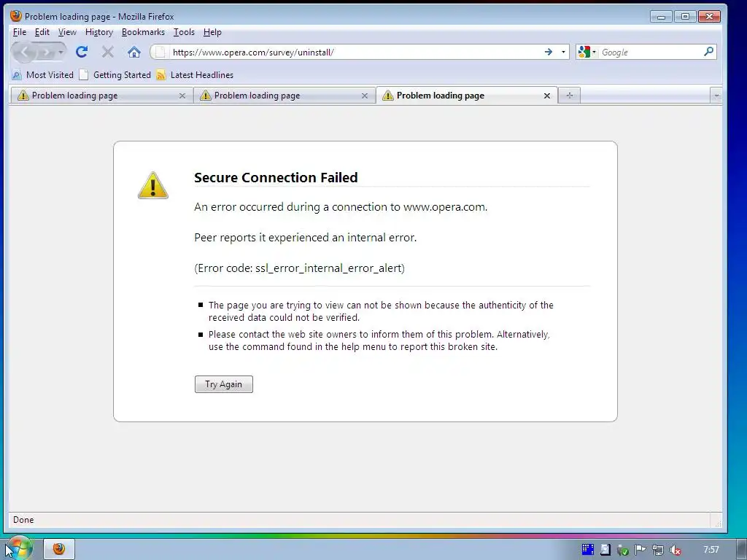747x560 pixels.
Task: Click the yellow warning triangle icon
Action: pos(153,185)
